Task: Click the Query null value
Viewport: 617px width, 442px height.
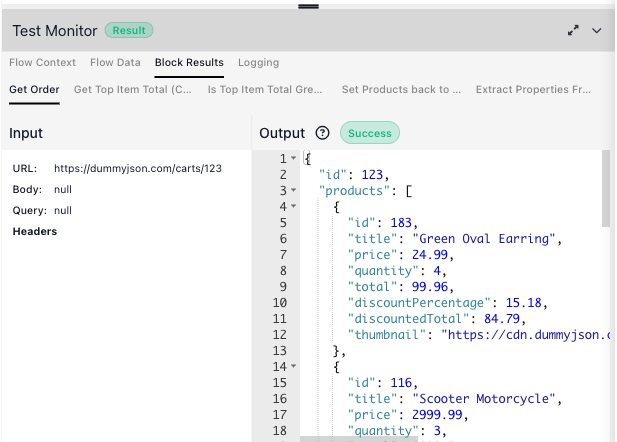Action: click(63, 211)
